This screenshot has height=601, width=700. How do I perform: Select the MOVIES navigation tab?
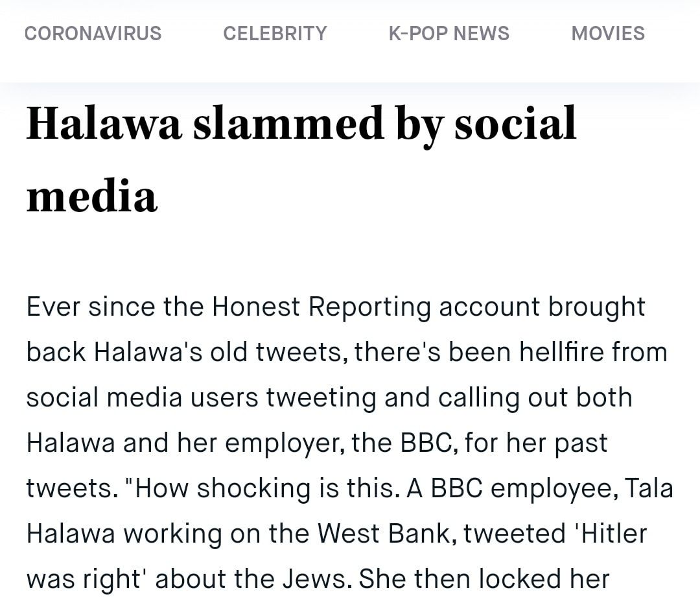tap(608, 34)
